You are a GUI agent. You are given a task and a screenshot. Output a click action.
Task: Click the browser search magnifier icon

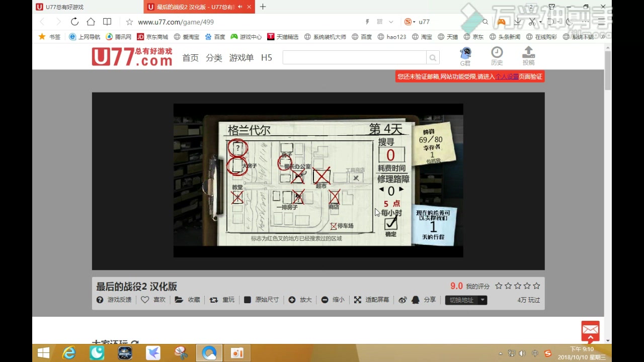click(x=485, y=22)
